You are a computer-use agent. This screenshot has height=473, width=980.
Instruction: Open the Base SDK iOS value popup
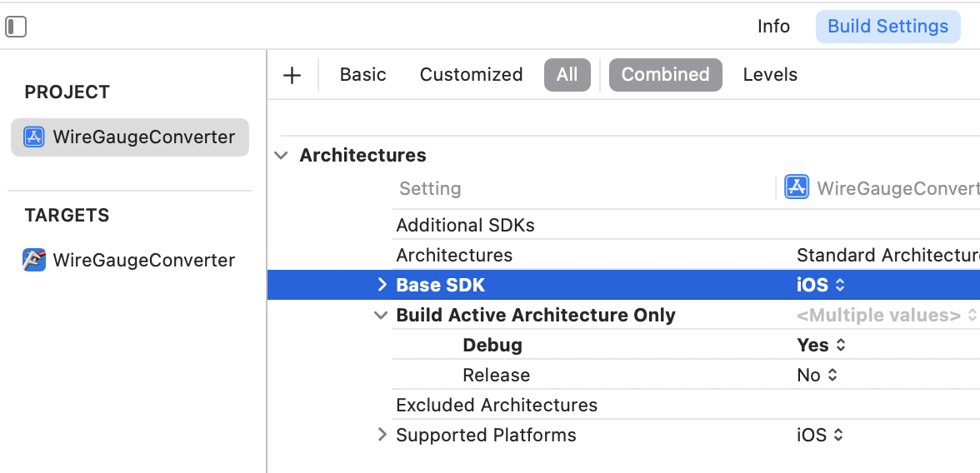822,285
